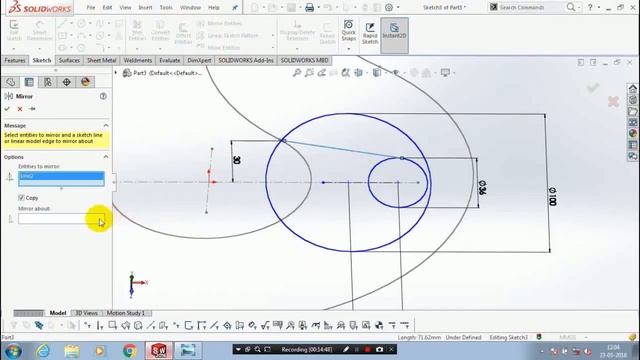This screenshot has width=640, height=360.
Task: Click Zoom to Fit in view toolbar
Action: coord(297,73)
